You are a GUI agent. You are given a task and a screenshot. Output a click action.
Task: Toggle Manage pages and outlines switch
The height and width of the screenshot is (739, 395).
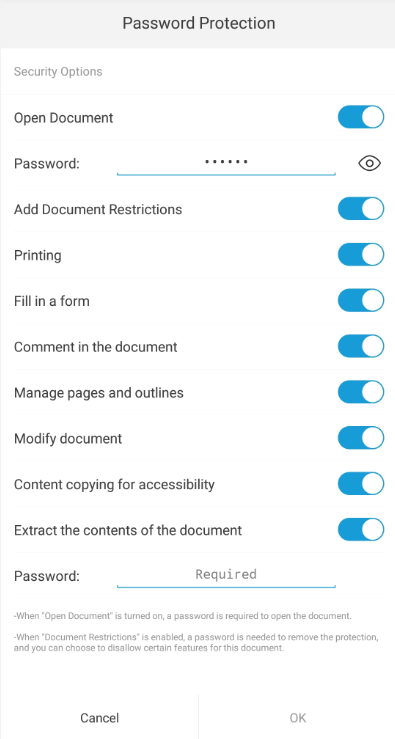point(361,392)
